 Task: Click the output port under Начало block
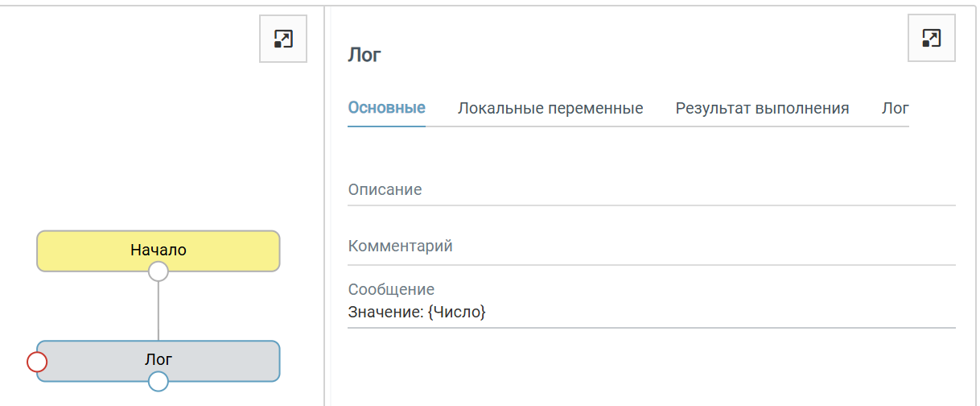click(159, 271)
